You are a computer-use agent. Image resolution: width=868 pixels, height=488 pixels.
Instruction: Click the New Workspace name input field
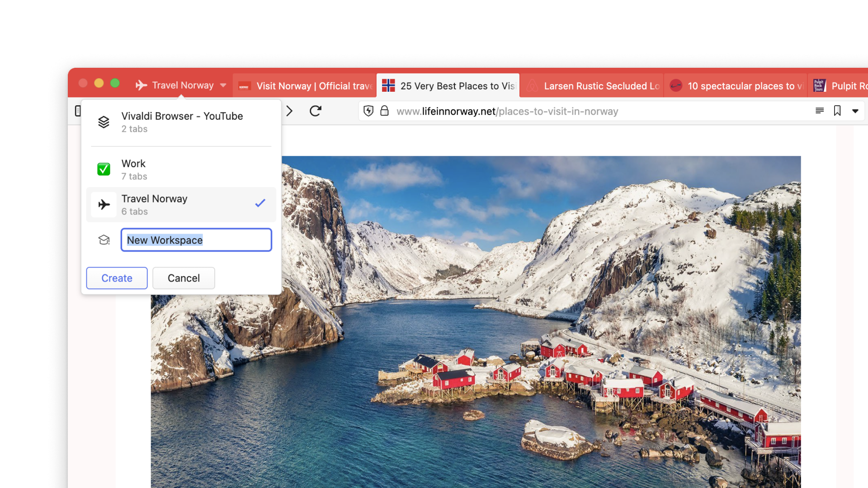pyautogui.click(x=196, y=240)
